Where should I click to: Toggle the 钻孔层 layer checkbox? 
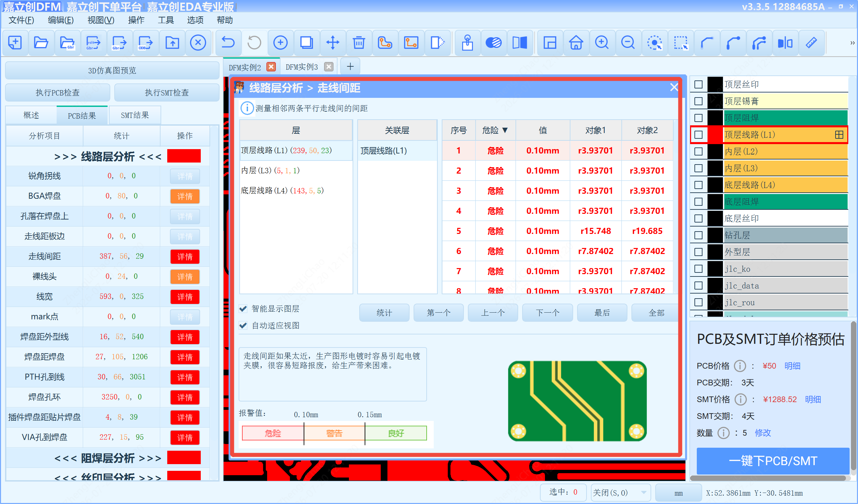[698, 235]
